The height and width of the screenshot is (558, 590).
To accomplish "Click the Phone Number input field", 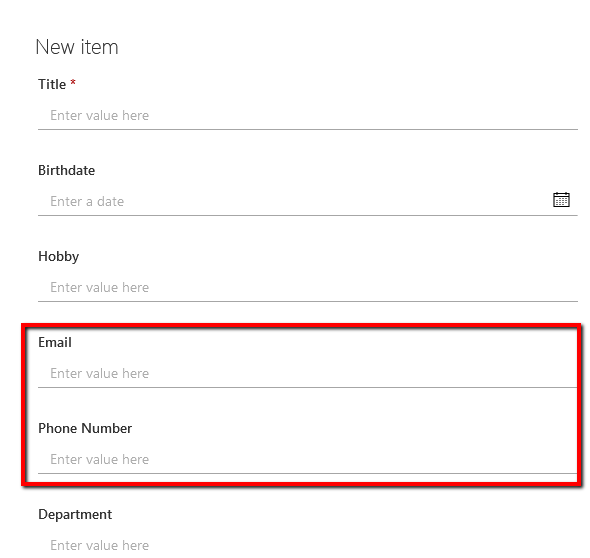I will pyautogui.click(x=308, y=459).
